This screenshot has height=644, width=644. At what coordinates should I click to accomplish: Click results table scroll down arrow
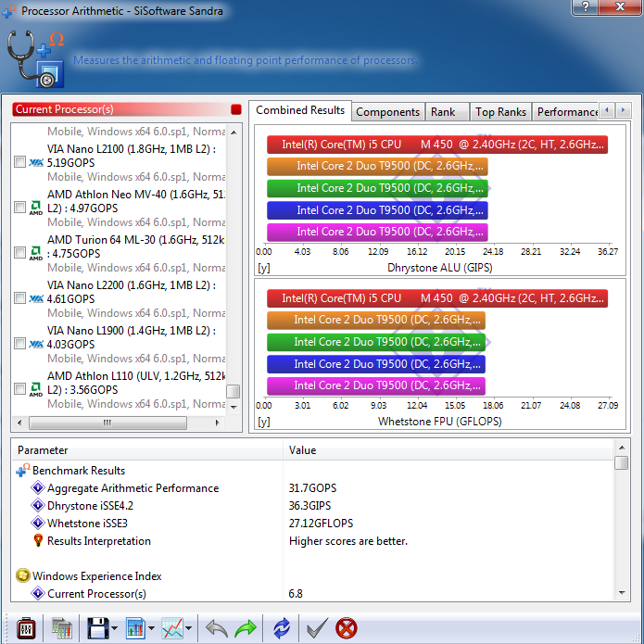coord(622,593)
